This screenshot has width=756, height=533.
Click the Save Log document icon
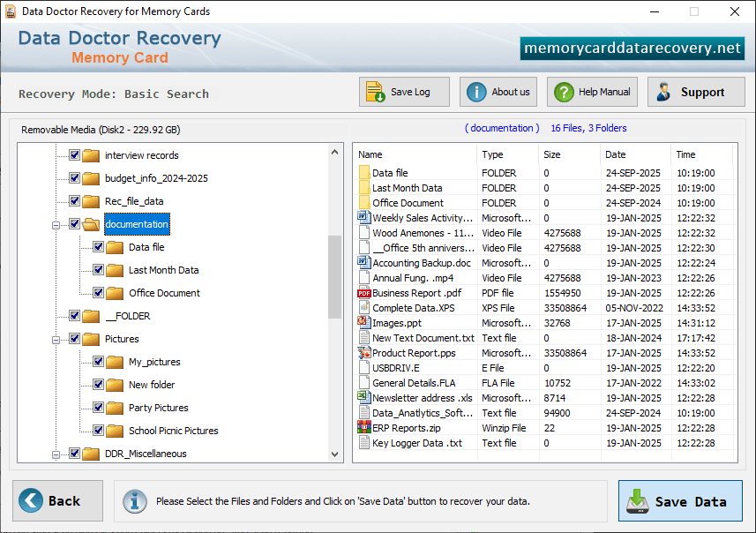pyautogui.click(x=375, y=92)
